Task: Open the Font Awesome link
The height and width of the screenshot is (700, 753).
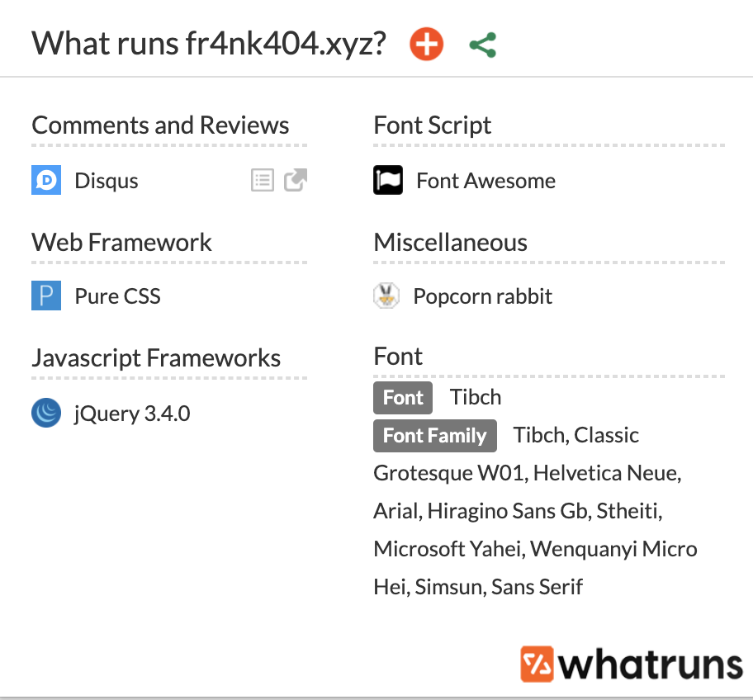Action: [x=485, y=181]
